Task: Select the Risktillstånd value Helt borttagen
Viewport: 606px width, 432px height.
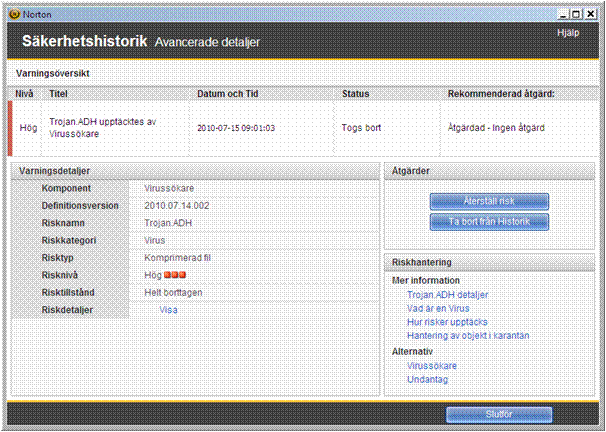Action: click(173, 293)
